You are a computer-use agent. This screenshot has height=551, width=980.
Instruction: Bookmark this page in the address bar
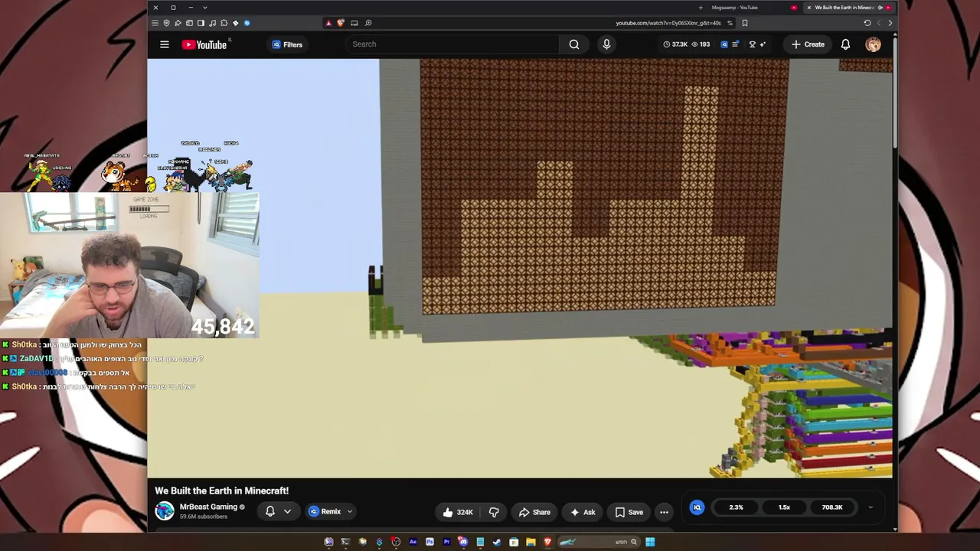point(745,23)
